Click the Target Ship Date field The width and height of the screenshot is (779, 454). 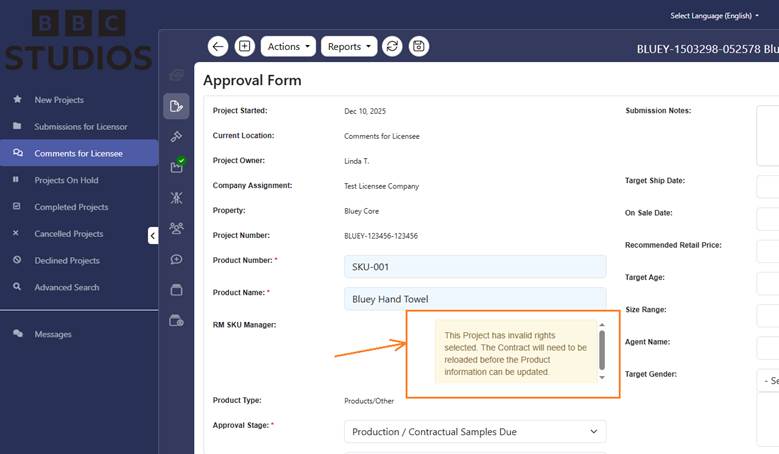point(768,187)
